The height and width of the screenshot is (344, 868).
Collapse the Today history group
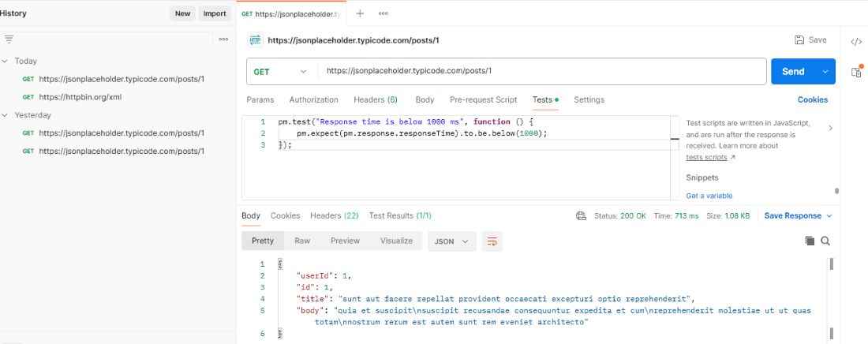pos(5,61)
